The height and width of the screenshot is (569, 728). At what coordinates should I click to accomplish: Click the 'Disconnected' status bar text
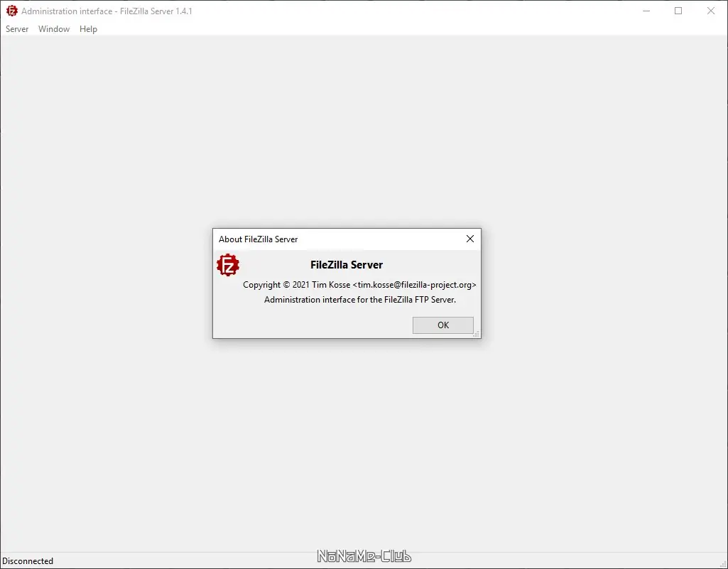tap(28, 561)
